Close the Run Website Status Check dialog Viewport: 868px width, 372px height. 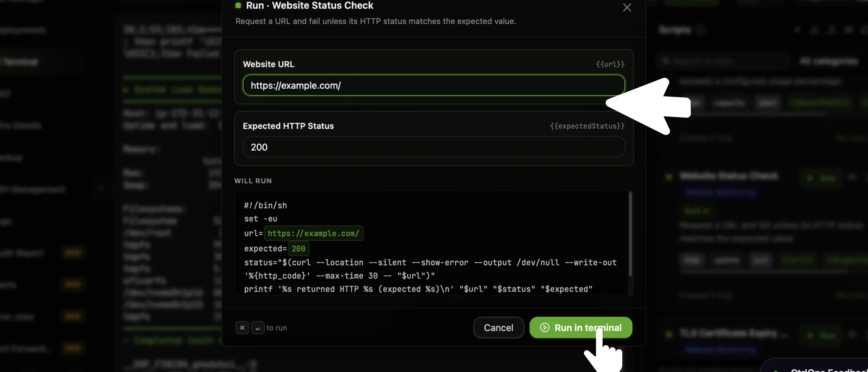627,8
